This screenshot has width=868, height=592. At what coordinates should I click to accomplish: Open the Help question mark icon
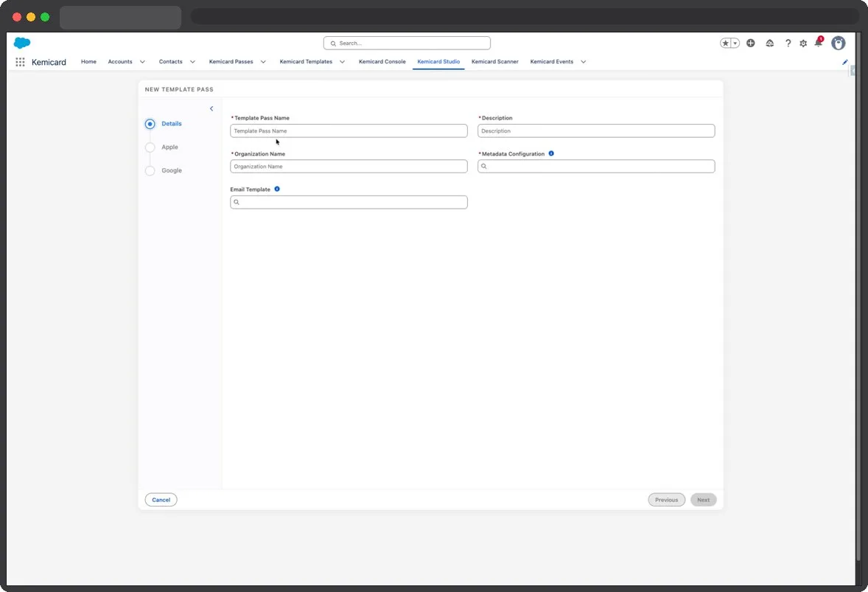[788, 43]
